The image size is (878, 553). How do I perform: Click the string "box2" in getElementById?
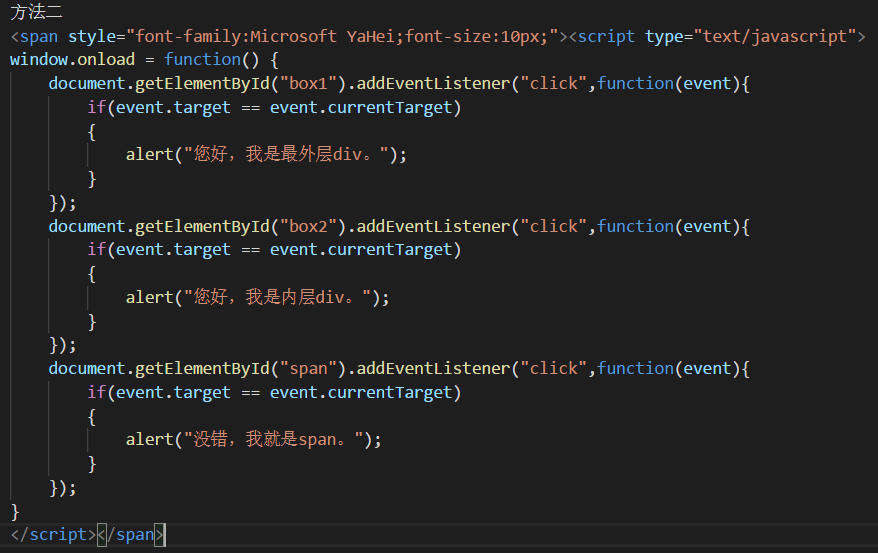pos(308,226)
